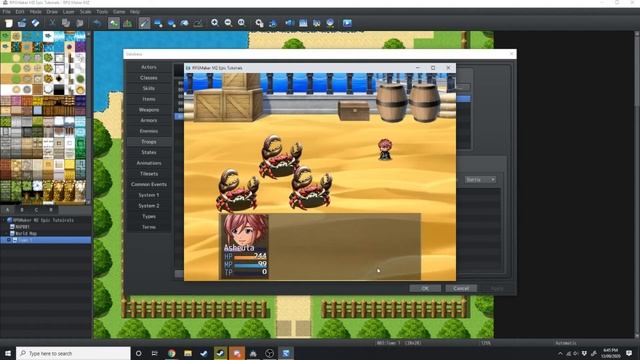Open the Scale menu
The width and height of the screenshot is (640, 360).
tap(85, 12)
